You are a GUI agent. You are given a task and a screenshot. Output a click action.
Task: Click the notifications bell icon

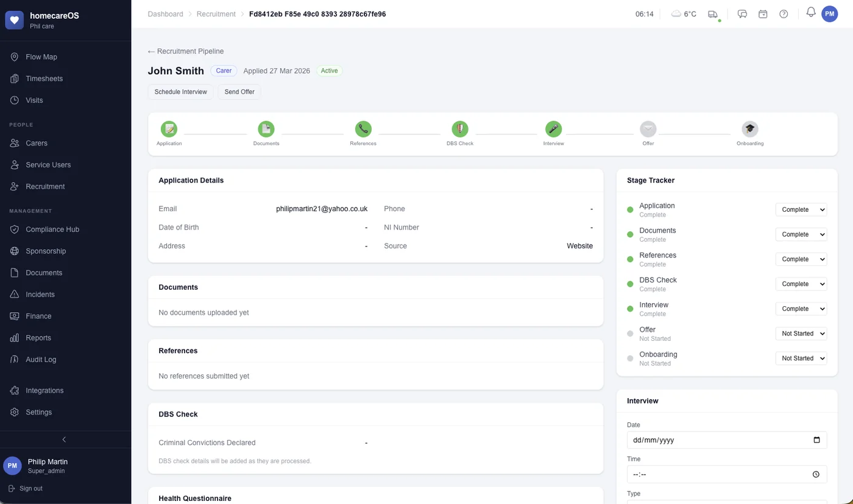pyautogui.click(x=811, y=12)
